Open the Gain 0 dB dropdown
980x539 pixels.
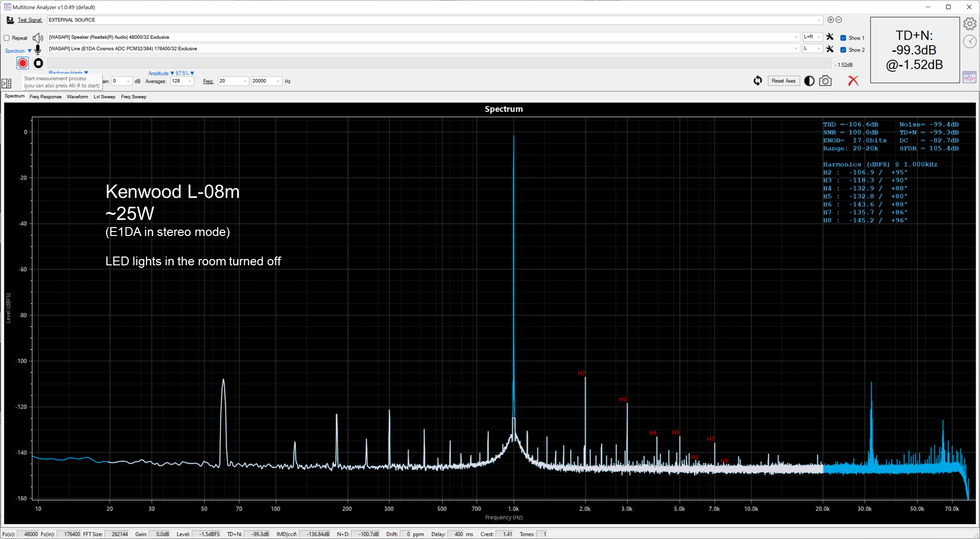click(x=122, y=81)
